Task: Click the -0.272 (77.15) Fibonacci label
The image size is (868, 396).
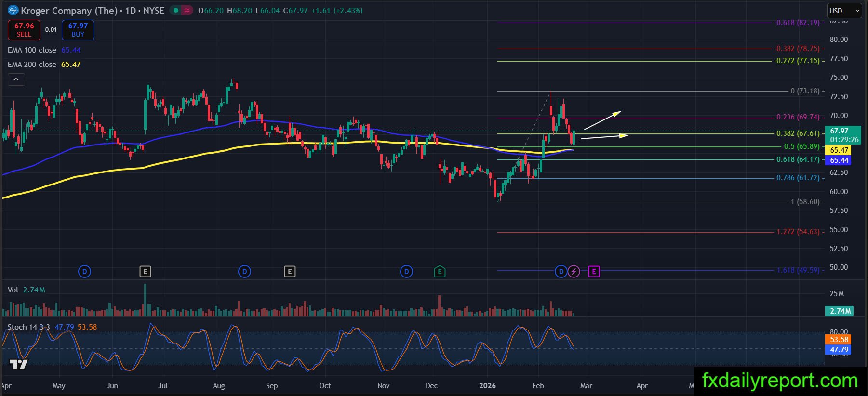Action: coord(797,61)
